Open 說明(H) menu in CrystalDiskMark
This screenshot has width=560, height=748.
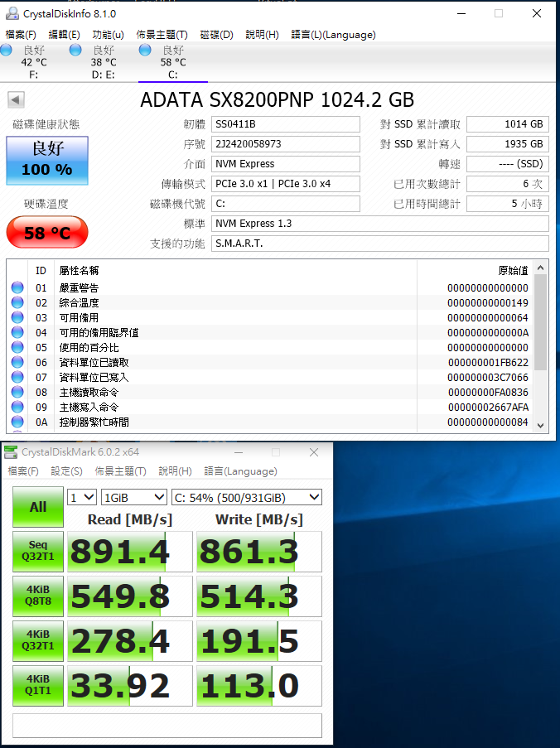pyautogui.click(x=175, y=471)
